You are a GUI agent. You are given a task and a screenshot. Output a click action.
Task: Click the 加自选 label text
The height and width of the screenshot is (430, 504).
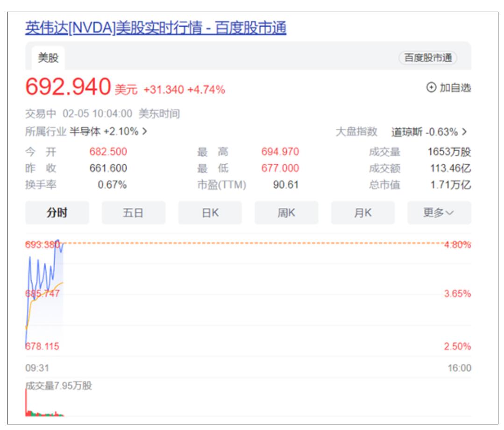pos(455,88)
